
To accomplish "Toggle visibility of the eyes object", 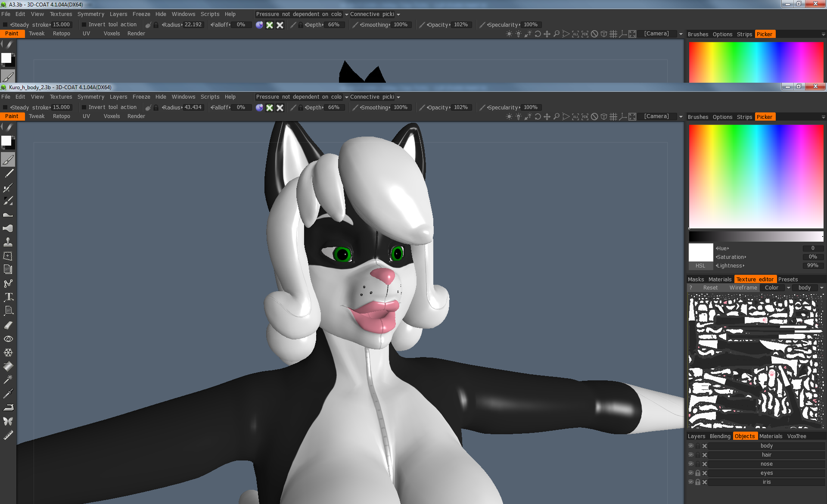I will point(691,473).
